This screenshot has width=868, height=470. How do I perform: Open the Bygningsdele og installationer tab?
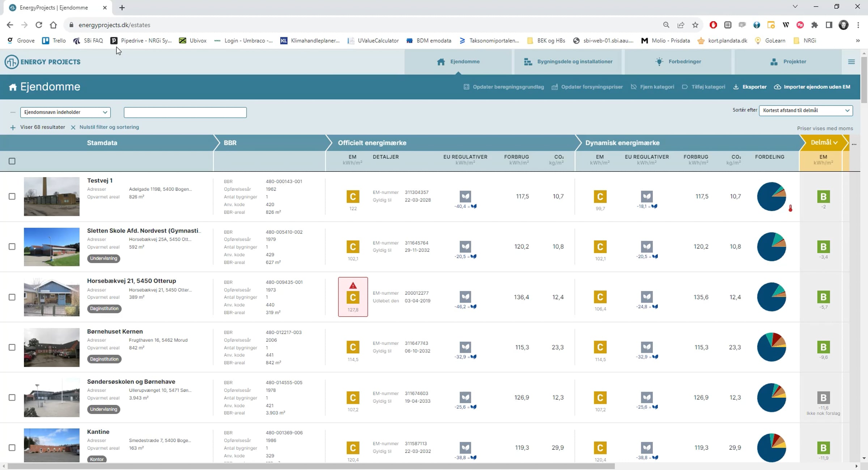tap(568, 62)
